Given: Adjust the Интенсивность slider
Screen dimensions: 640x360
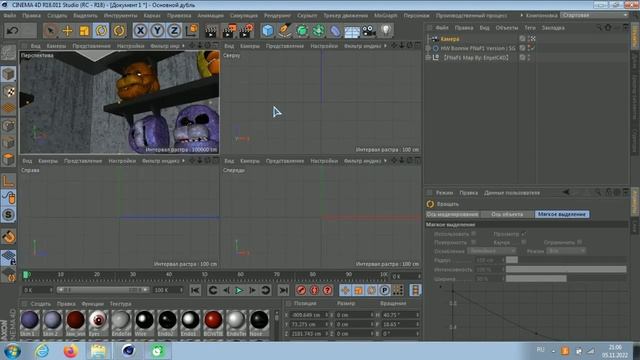Looking at the screenshot, I should click(566, 269).
